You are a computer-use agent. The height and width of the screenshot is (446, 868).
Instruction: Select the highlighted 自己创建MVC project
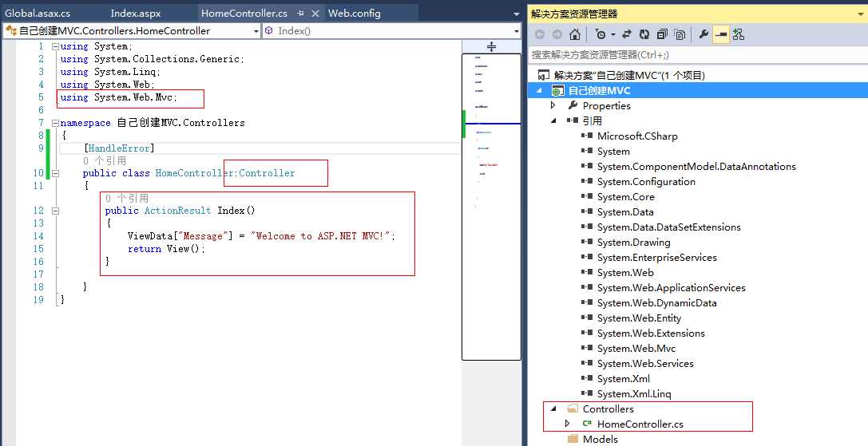coord(600,91)
